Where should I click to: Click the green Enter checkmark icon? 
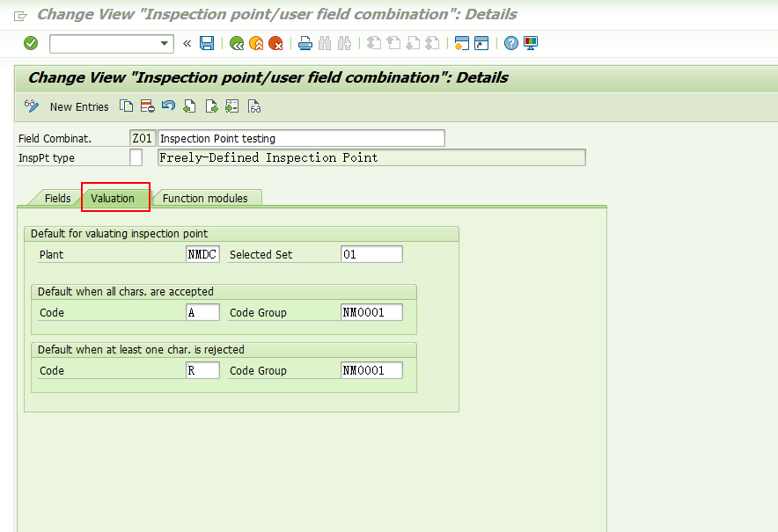(31, 43)
